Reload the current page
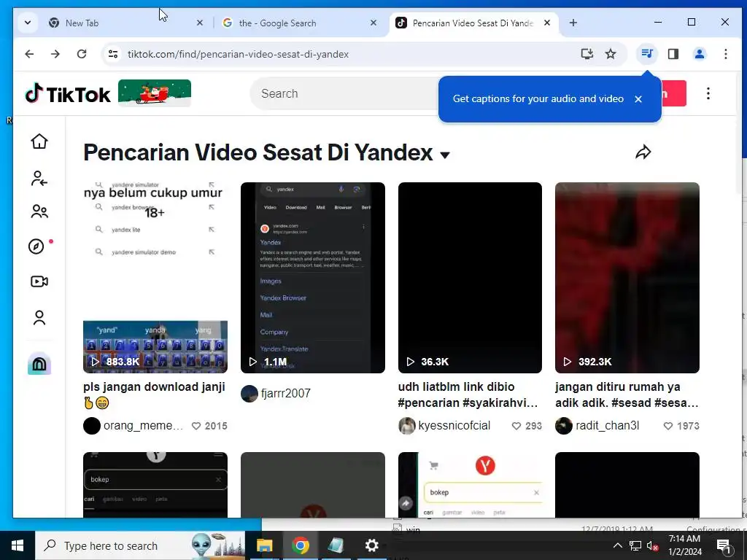The width and height of the screenshot is (747, 560). click(82, 54)
